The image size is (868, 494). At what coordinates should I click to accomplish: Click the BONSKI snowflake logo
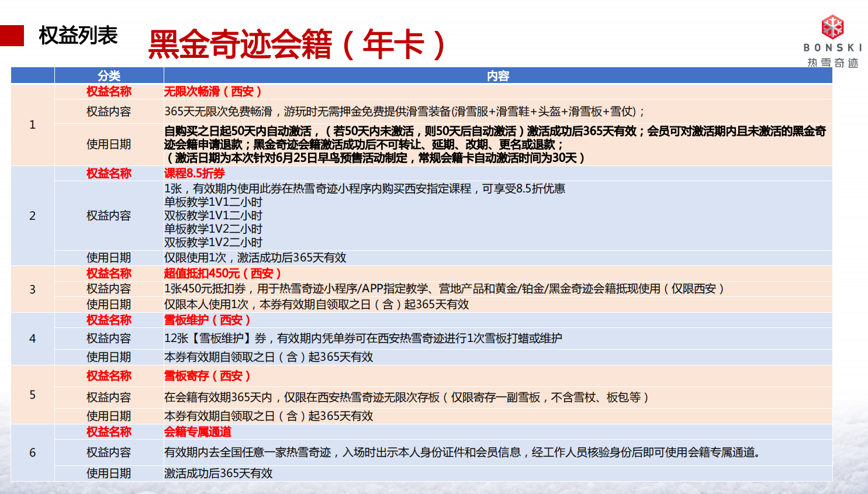click(x=832, y=27)
